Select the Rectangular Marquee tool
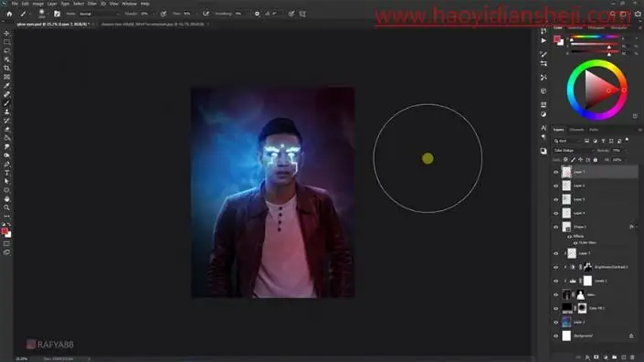Viewport: 644px width, 362px height. (x=6, y=42)
